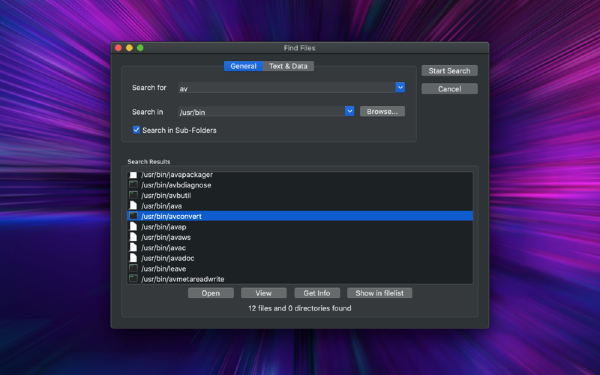
Task: Select the /usr/bin/javap result
Action: [x=300, y=227]
